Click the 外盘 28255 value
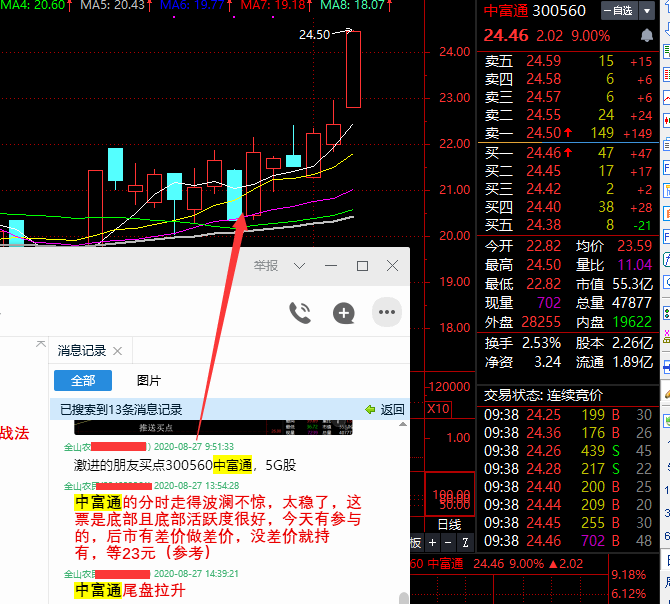Screen dimensions: 670x604 coord(541,322)
